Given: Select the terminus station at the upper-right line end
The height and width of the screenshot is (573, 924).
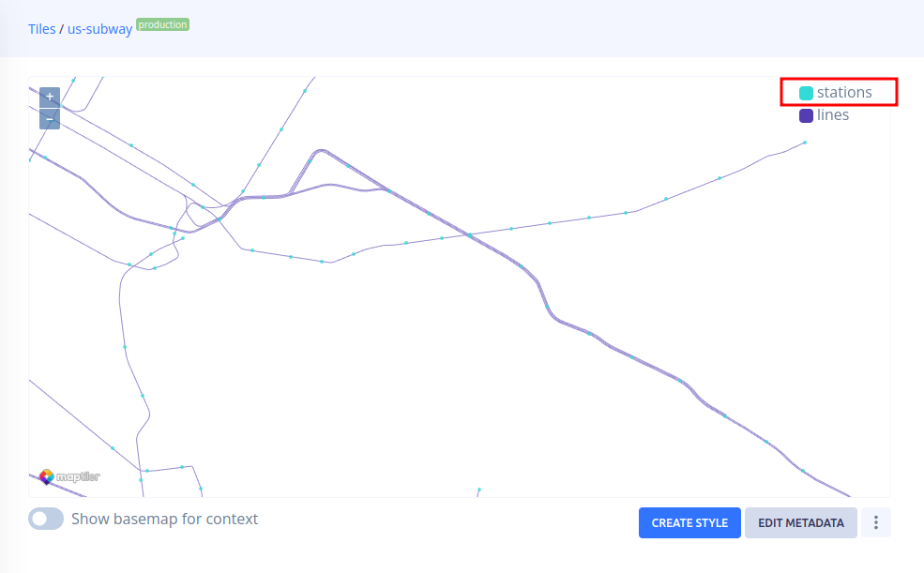Looking at the screenshot, I should point(805,143).
